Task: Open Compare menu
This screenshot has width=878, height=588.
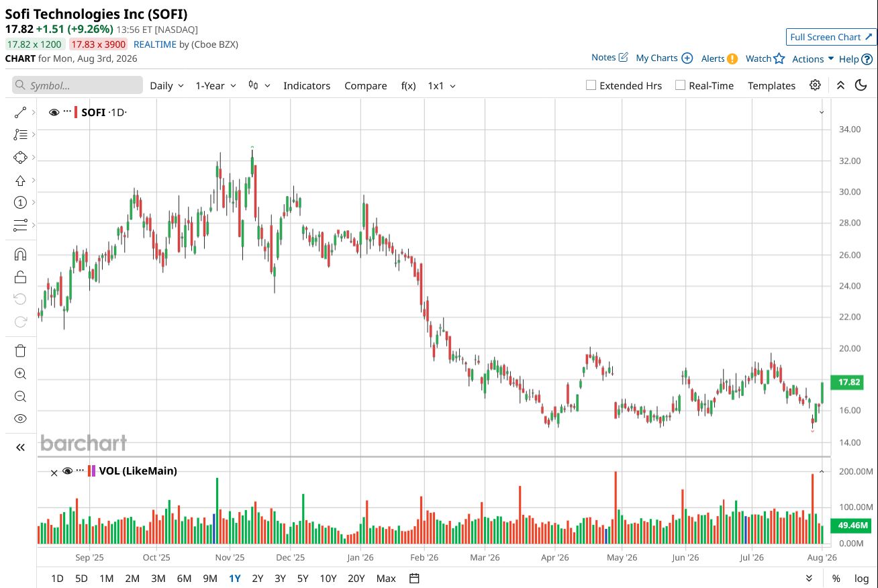Action: (x=365, y=85)
